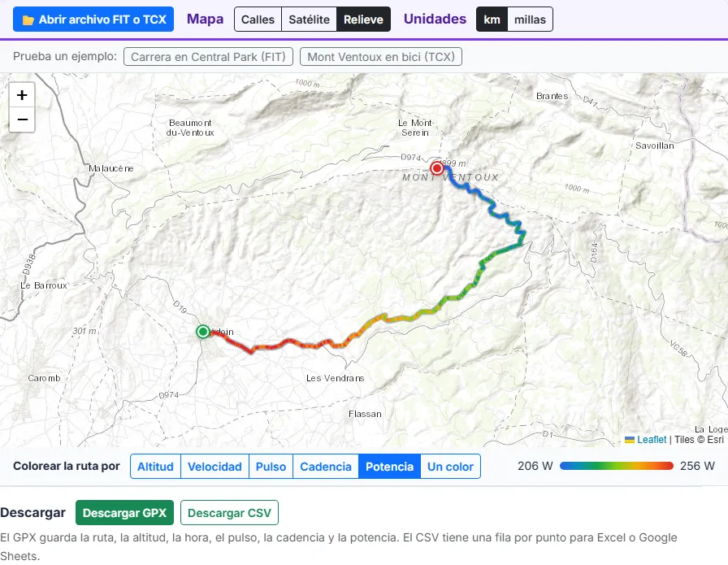Download the CSV file
Image resolution: width=728 pixels, height=565 pixels.
click(229, 512)
